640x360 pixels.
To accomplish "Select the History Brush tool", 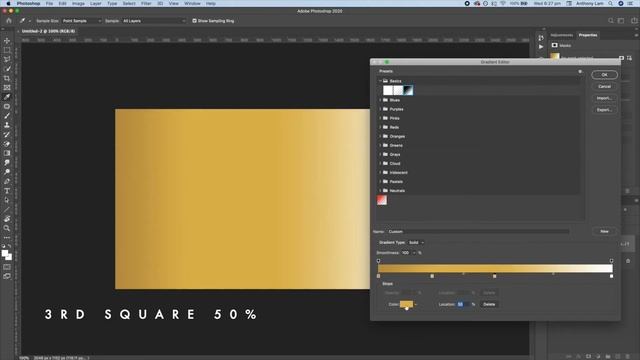I will pyautogui.click(x=7, y=135).
